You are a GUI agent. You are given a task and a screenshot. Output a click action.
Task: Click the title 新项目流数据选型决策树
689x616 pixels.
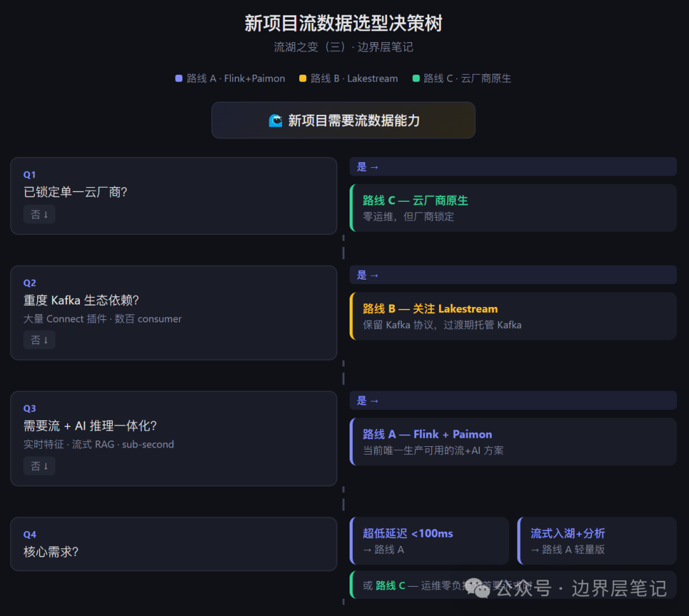coord(343,24)
